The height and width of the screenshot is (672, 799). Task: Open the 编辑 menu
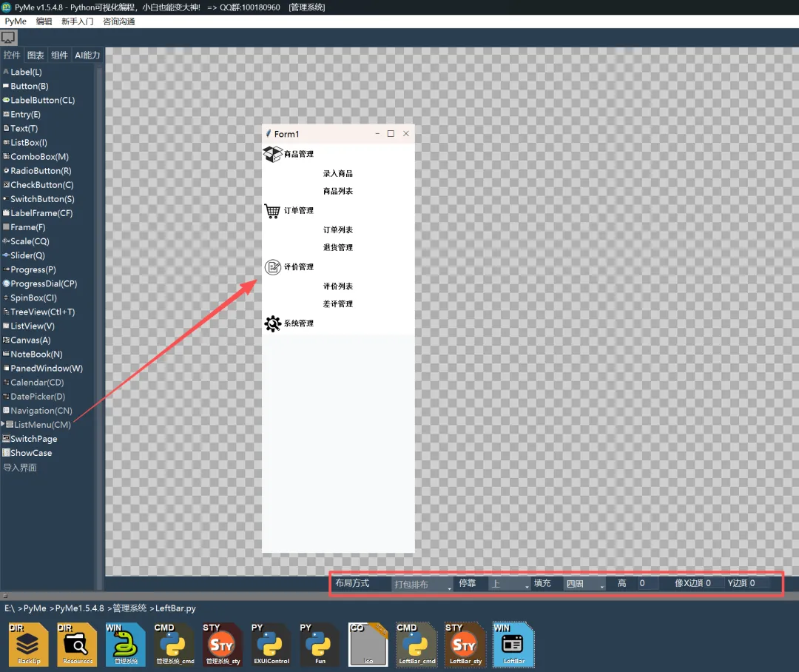click(44, 21)
